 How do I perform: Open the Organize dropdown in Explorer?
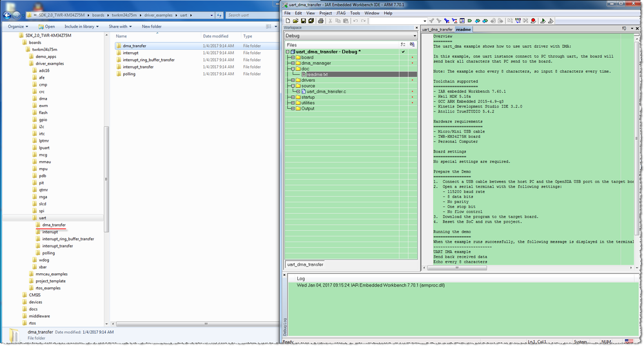click(18, 26)
